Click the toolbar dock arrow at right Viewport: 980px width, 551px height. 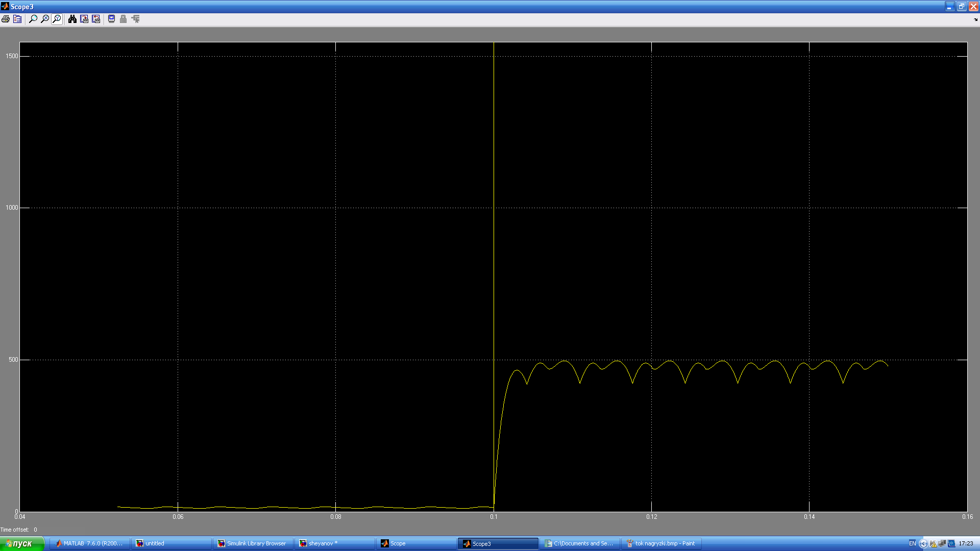975,20
